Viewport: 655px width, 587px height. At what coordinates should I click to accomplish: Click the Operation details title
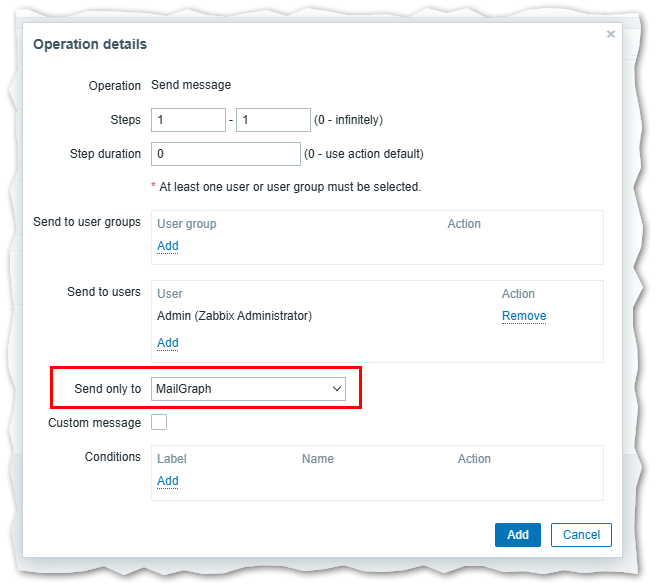90,45
